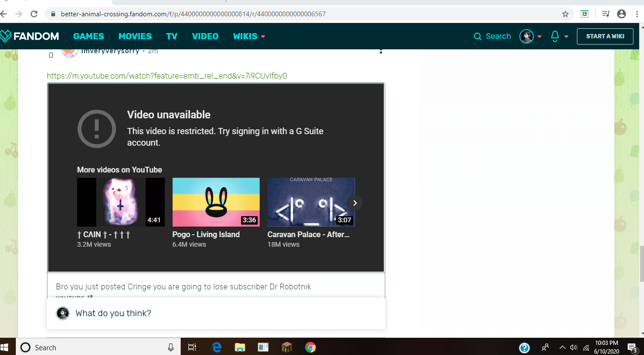Click the ImVeryVerySorry username link
This screenshot has width=644, height=355.
point(110,51)
